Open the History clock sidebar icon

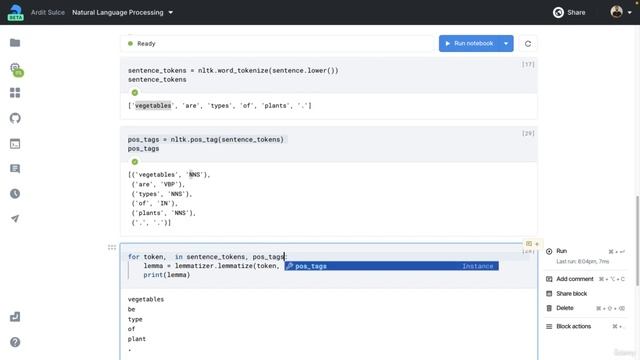pos(15,193)
